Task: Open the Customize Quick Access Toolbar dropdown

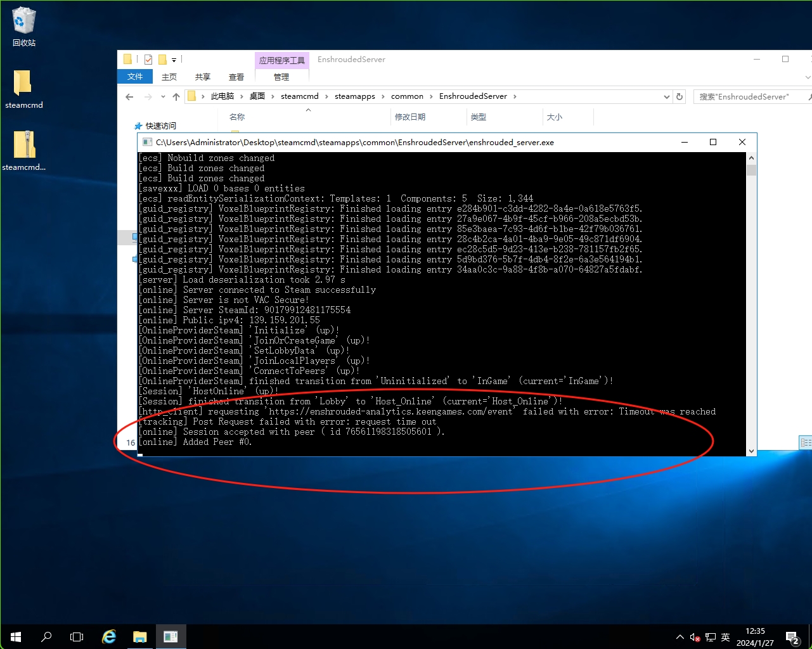Action: 174,60
